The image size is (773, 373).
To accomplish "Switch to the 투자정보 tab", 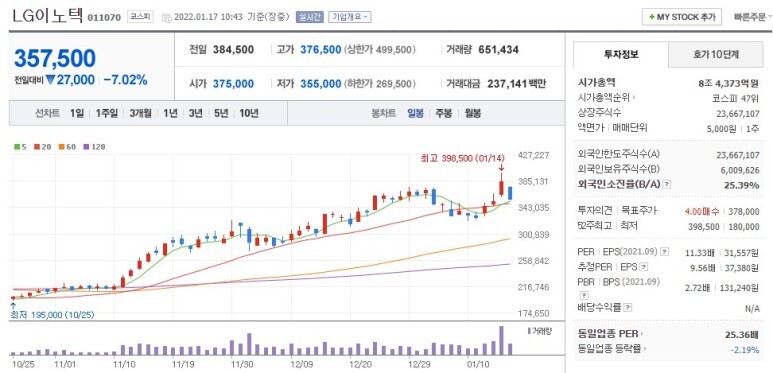I will [621, 55].
